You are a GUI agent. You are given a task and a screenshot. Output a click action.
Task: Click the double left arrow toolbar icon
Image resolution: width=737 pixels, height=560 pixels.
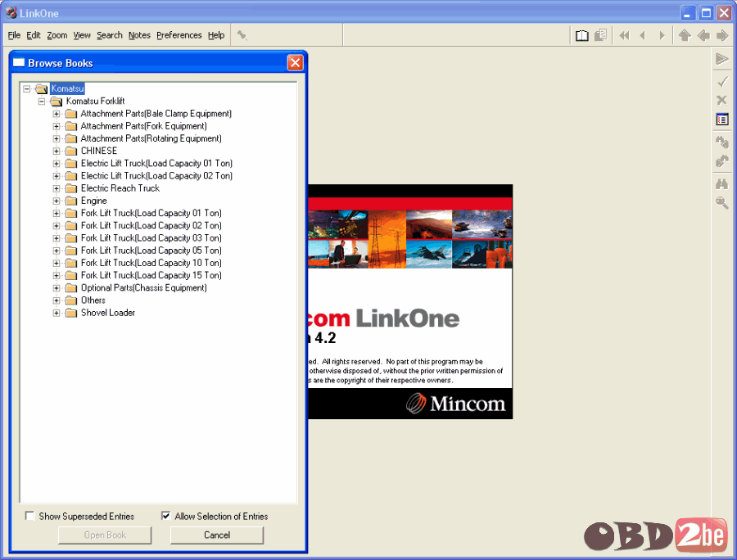[x=624, y=35]
